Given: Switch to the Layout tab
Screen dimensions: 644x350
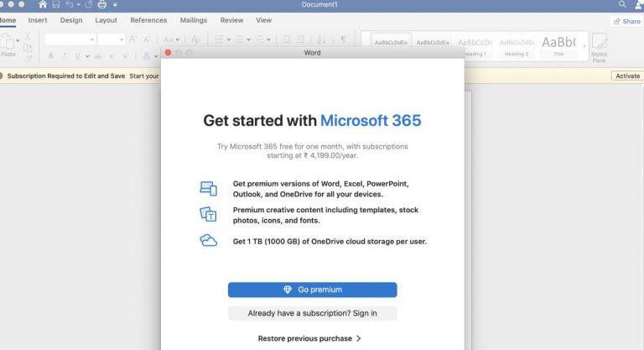Looking at the screenshot, I should [x=106, y=20].
